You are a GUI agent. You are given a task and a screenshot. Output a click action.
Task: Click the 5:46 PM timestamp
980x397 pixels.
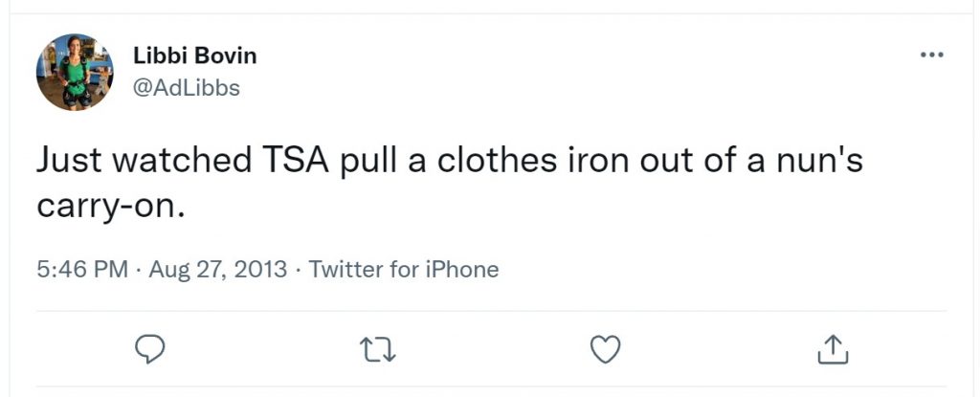tap(82, 270)
